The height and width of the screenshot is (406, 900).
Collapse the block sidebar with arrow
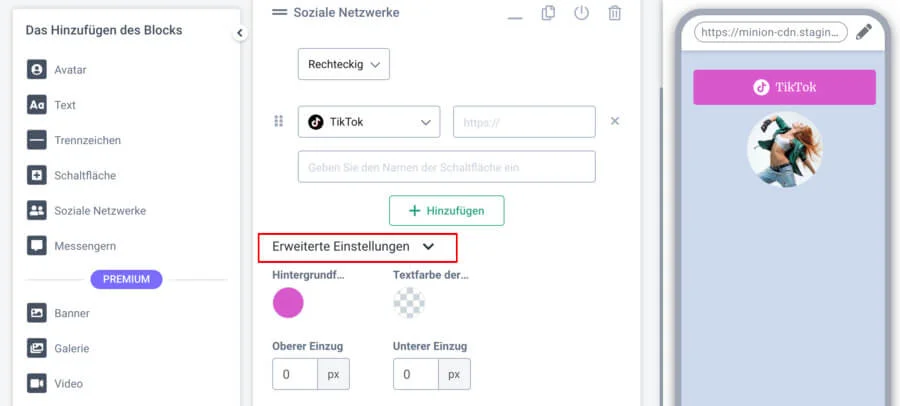coord(240,33)
